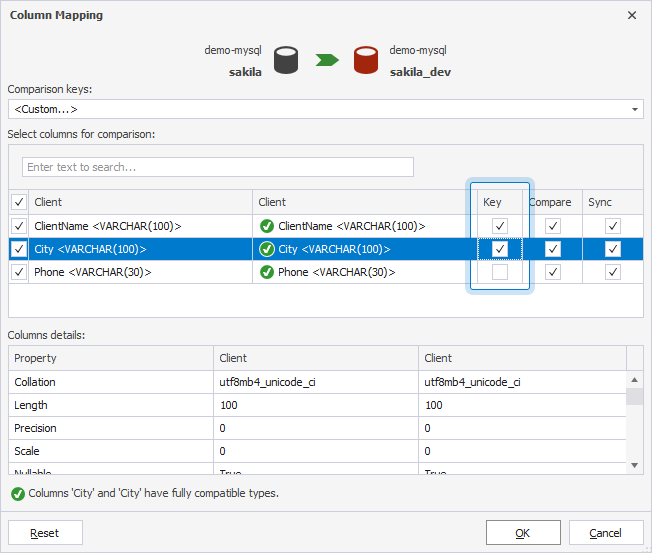Select source City <VARCHAR(100)> cell
Image resolution: width=652 pixels, height=553 pixels.
tap(141, 249)
